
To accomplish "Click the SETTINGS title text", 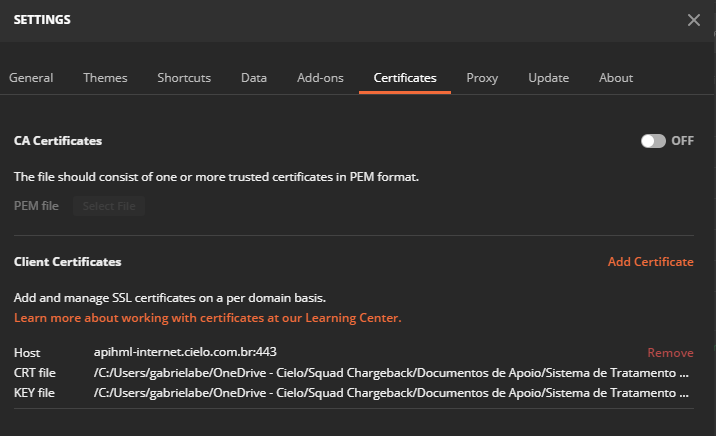I will pos(42,20).
